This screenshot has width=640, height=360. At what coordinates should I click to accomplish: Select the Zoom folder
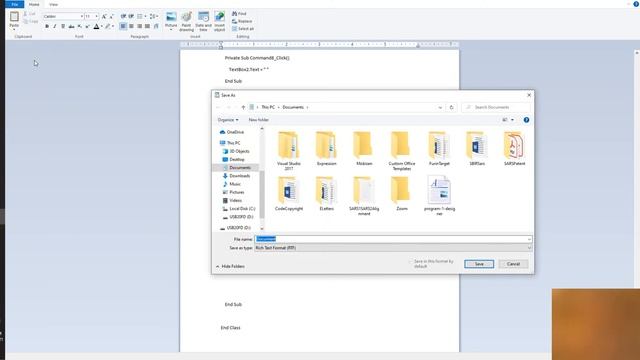pos(402,193)
